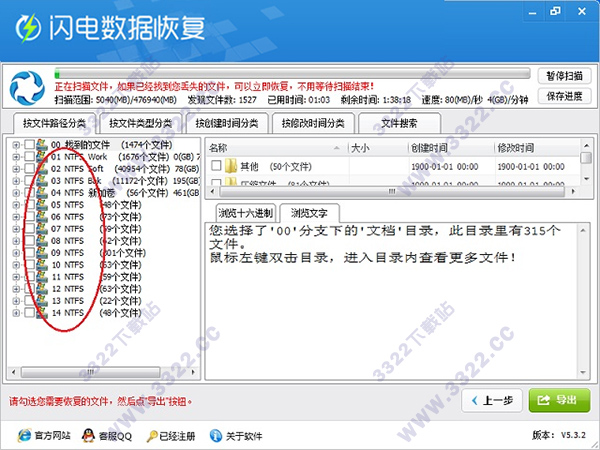Click the scan progress bar
This screenshot has height=450, width=600.
(292, 73)
